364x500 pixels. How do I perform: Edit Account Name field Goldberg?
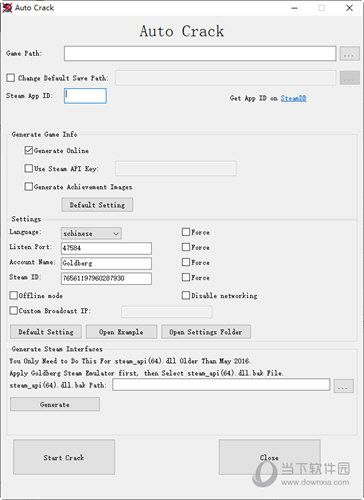pos(106,263)
